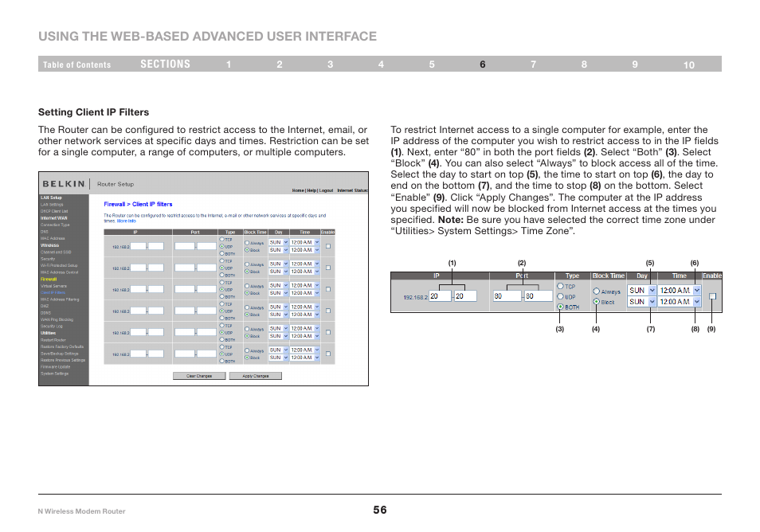This screenshot has height=532, width=760.
Task: Open WAN Ping Blocking in the router sidebar
Action: click(57, 320)
